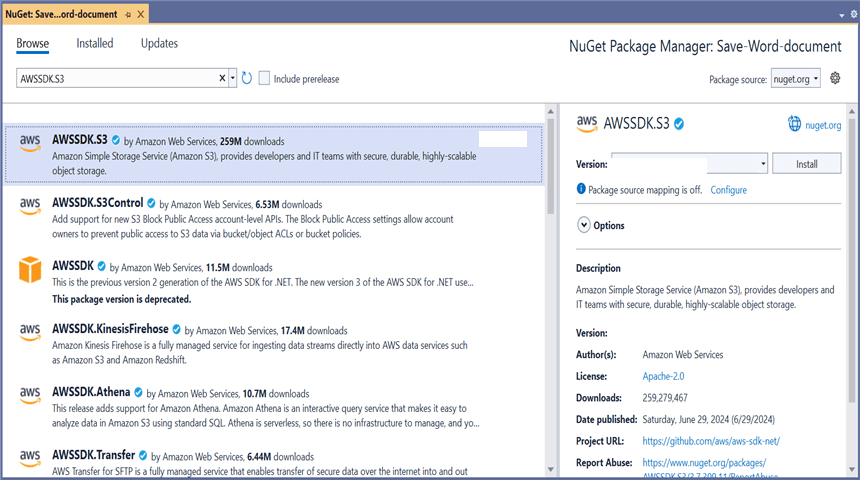Click the refresh search results icon

coord(247,78)
